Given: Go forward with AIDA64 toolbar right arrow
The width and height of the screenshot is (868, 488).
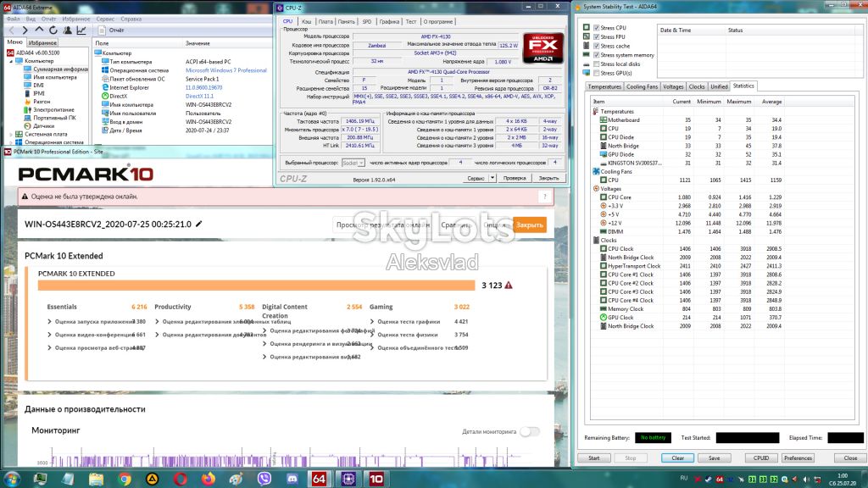Looking at the screenshot, I should [25, 30].
